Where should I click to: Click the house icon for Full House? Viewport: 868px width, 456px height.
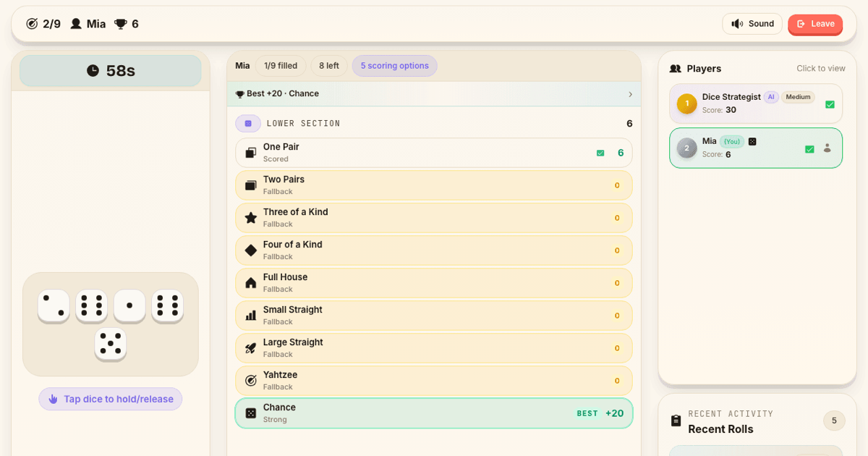click(x=251, y=283)
